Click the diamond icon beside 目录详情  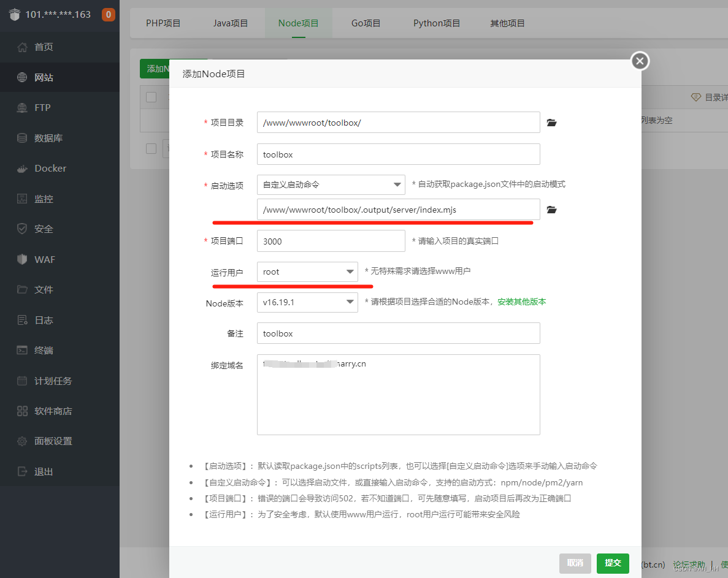pyautogui.click(x=695, y=97)
